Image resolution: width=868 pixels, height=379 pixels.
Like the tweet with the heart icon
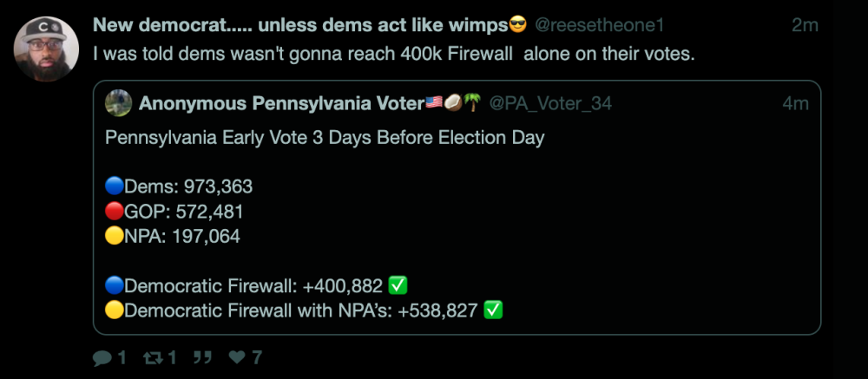click(x=236, y=357)
